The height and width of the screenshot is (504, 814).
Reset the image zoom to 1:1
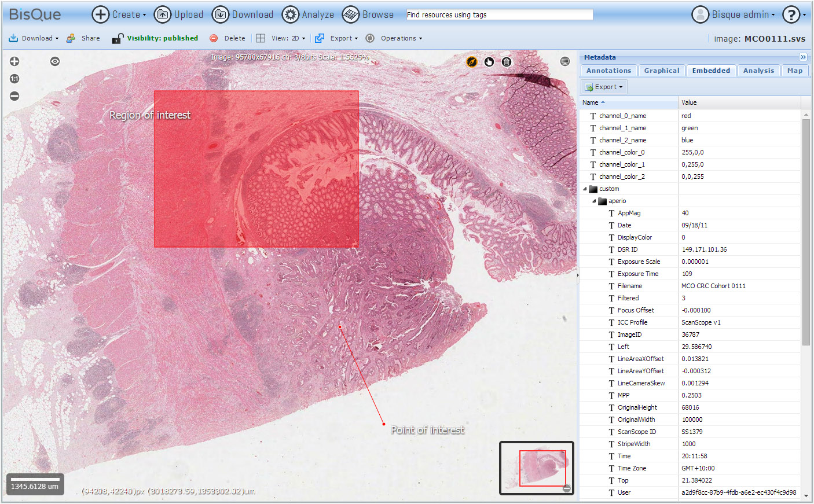coord(14,79)
